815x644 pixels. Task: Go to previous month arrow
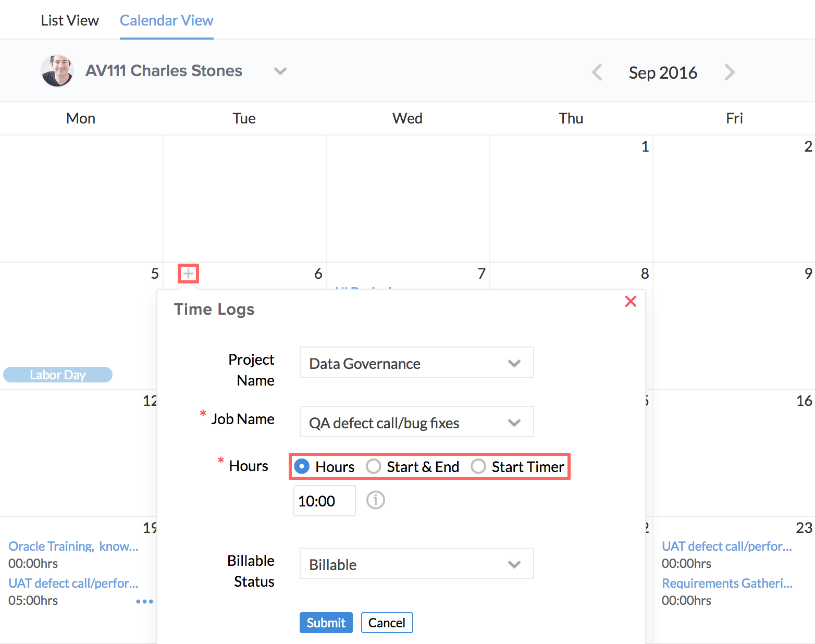click(x=597, y=72)
